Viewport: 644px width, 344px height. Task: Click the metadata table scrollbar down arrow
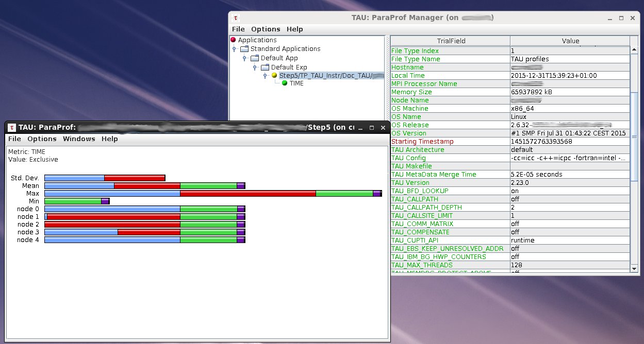(634, 268)
